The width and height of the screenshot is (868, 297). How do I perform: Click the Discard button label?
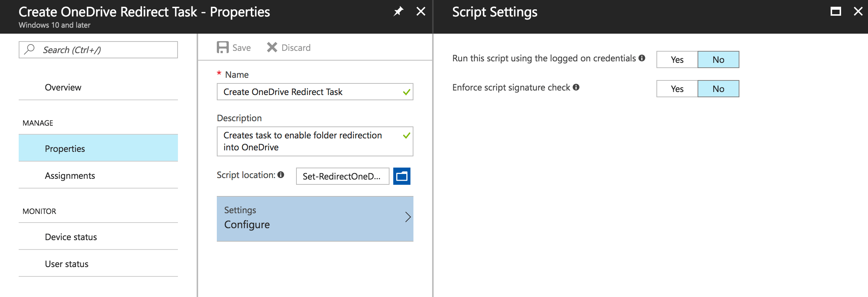[x=296, y=48]
